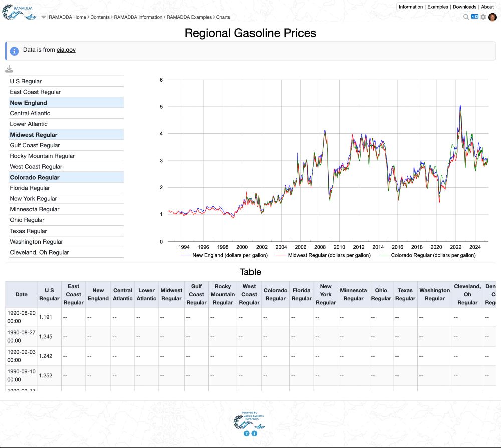This screenshot has height=448, width=501.
Task: Open the breadcrumb dropdown arrow menu
Action: pyautogui.click(x=44, y=17)
